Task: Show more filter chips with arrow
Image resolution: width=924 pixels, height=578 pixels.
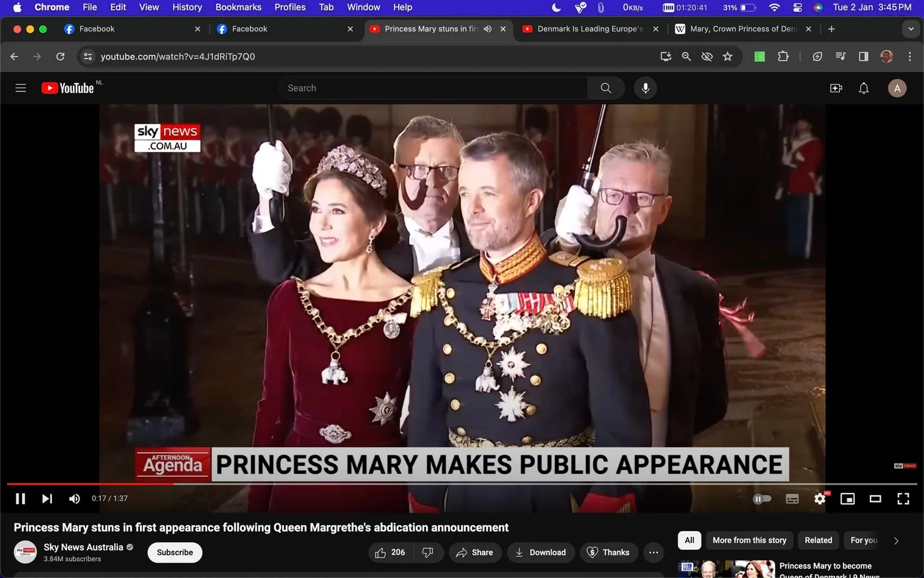Action: pos(896,541)
